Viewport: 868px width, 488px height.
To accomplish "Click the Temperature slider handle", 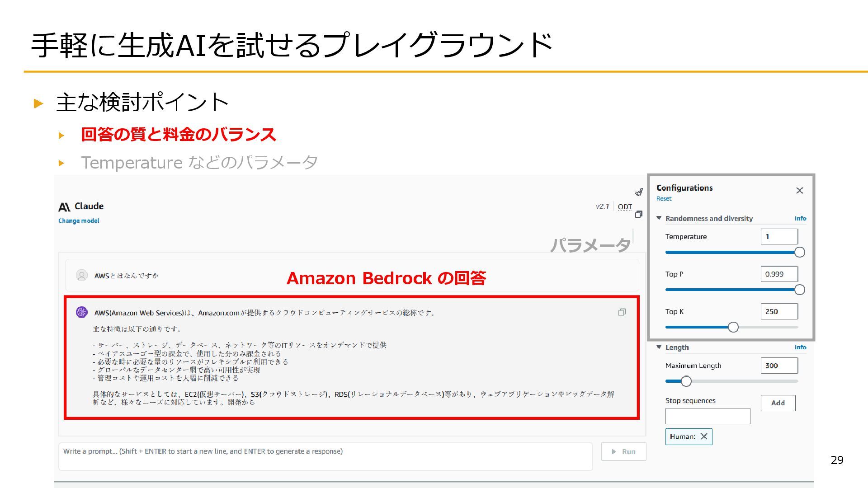I will tap(799, 252).
